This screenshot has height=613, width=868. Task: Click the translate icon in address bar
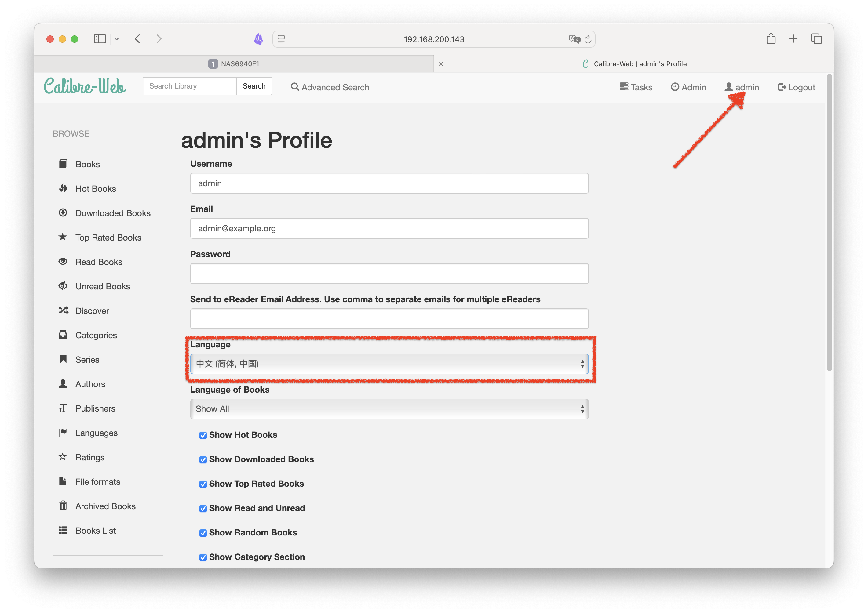tap(574, 39)
